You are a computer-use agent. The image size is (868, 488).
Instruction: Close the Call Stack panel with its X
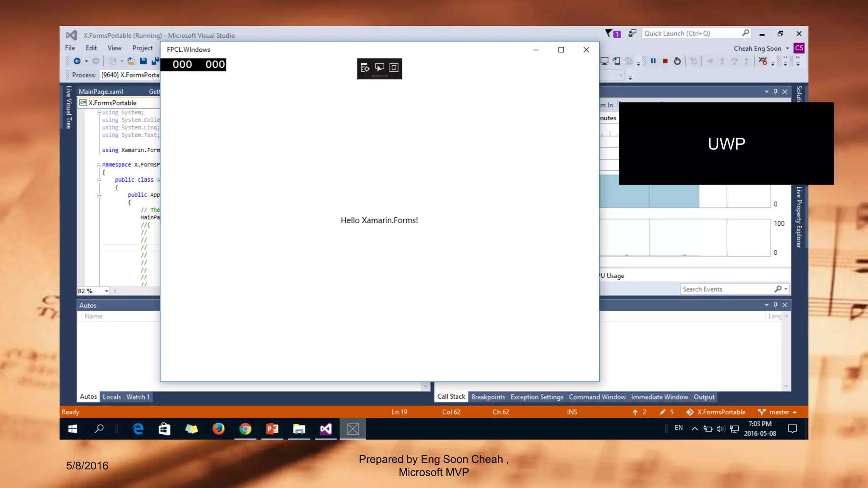pos(785,305)
